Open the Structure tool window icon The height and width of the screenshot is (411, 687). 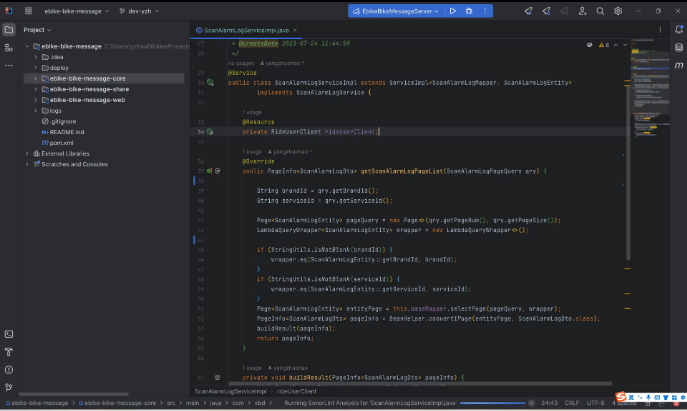point(9,47)
